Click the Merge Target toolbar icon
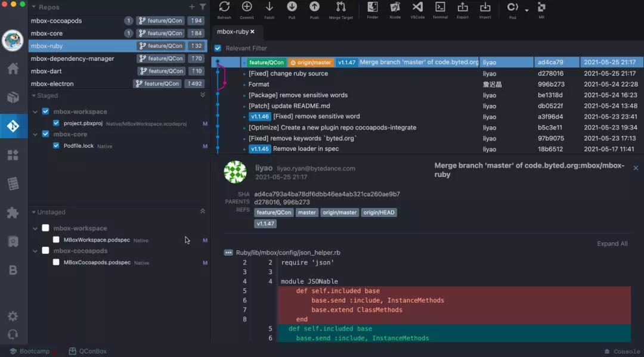The image size is (644, 357). point(340,8)
